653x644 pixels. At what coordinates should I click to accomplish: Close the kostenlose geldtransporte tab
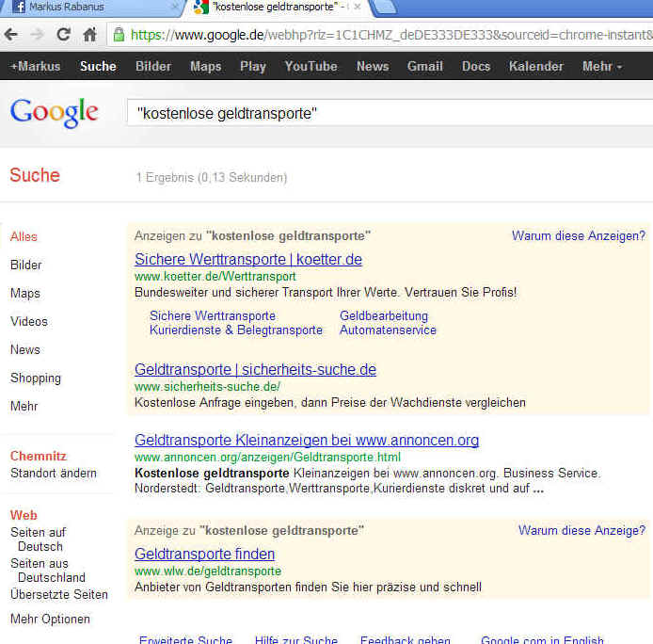pyautogui.click(x=358, y=7)
